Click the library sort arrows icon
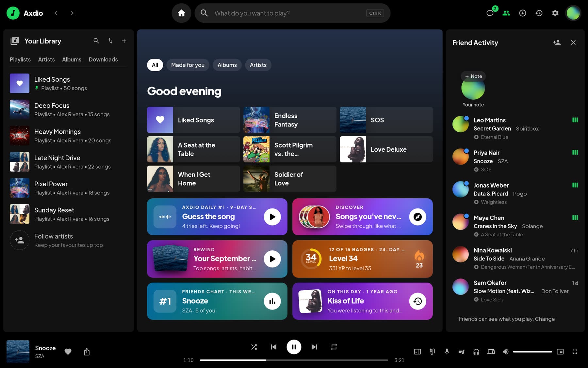Image resolution: width=588 pixels, height=368 pixels. click(x=110, y=41)
